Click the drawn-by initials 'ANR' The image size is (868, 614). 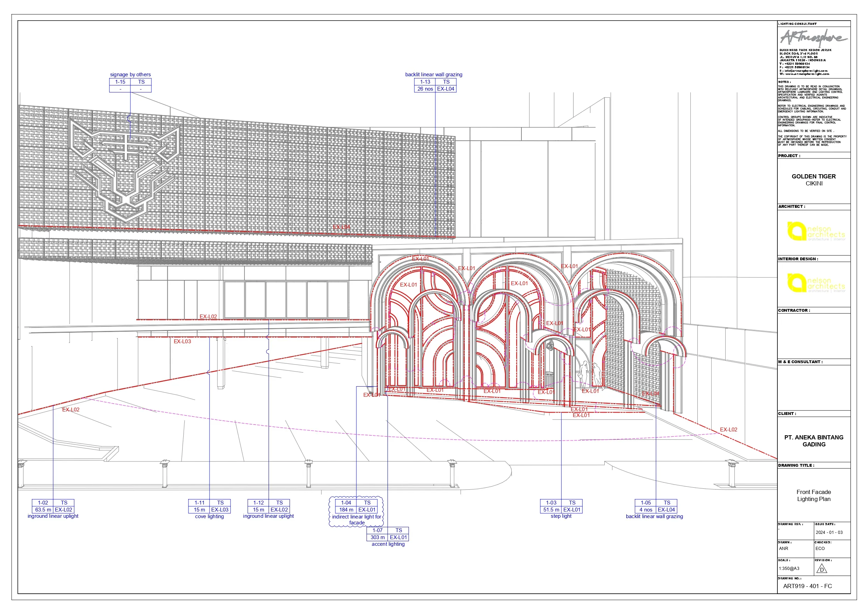click(x=783, y=549)
